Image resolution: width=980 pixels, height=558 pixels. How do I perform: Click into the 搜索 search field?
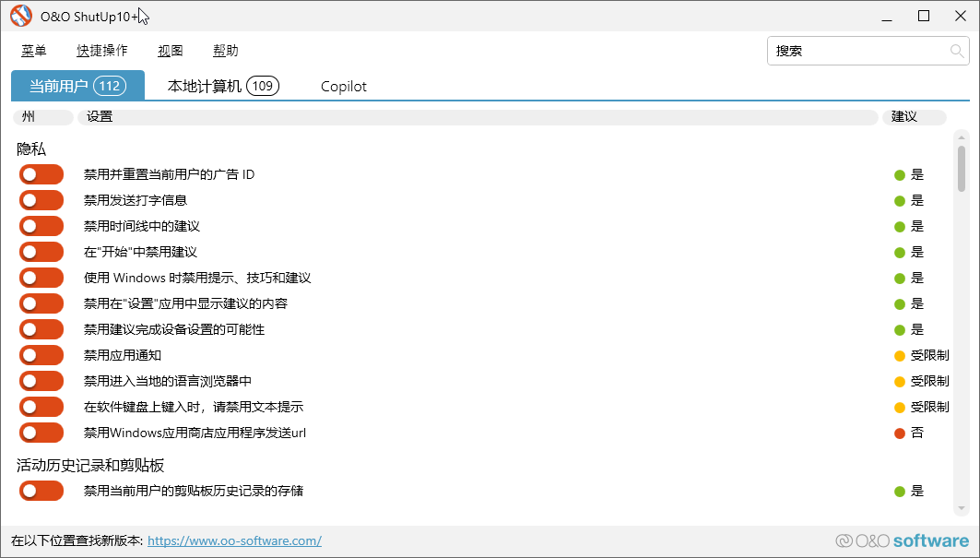point(857,51)
